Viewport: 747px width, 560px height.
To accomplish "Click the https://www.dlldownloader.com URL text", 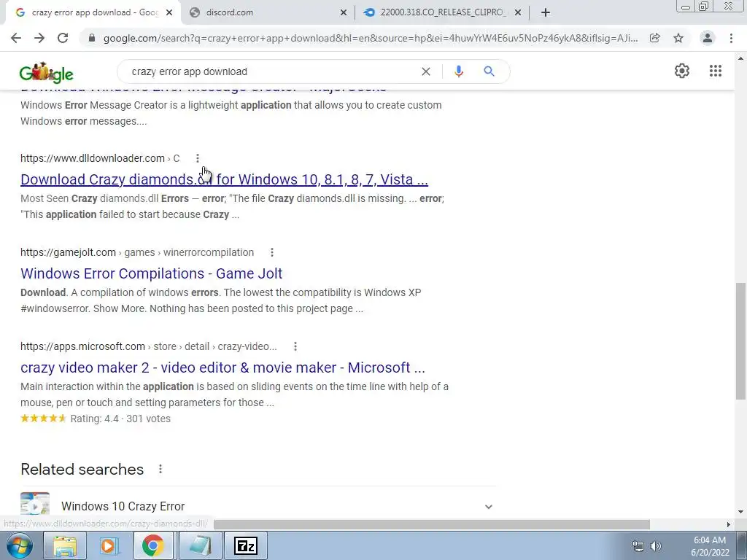I will (93, 158).
